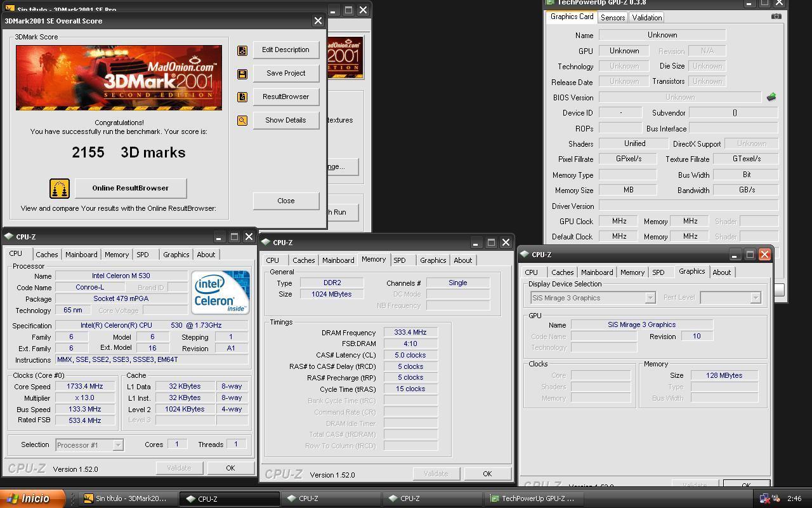Close the 3DMark score dialog via Close button
Screen dimensions: 812x508
285,201
